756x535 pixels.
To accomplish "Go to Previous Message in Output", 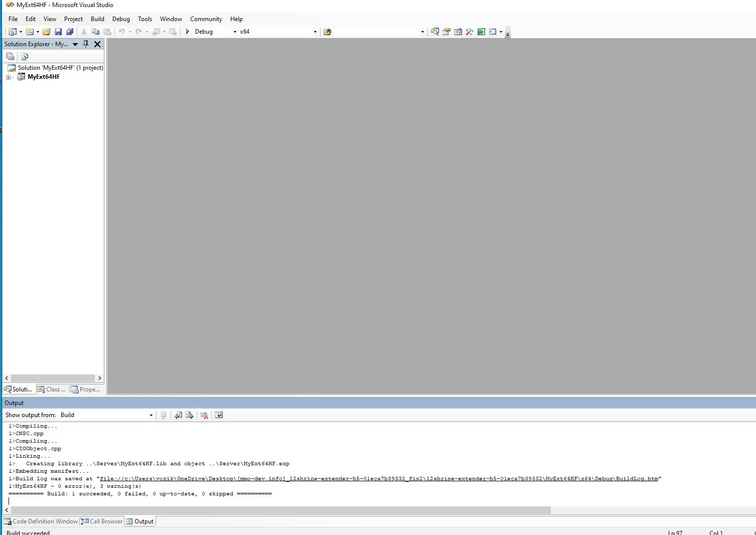I will coord(178,415).
